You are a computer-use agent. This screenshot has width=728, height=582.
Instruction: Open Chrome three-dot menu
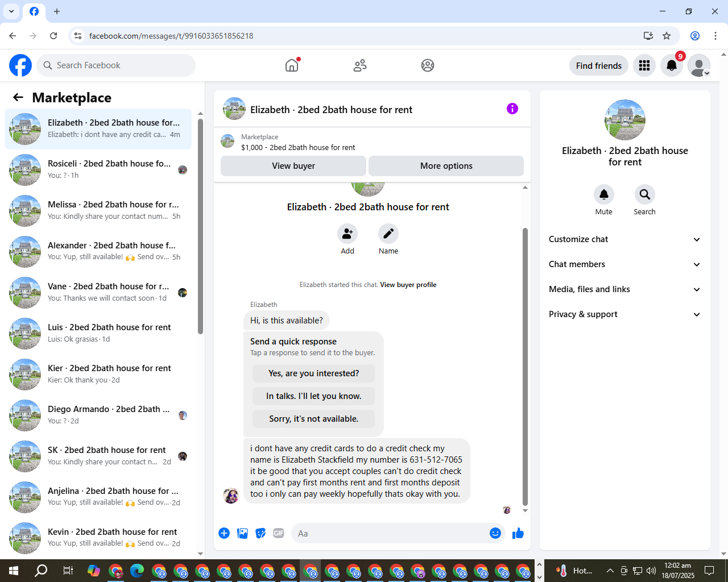pos(715,36)
